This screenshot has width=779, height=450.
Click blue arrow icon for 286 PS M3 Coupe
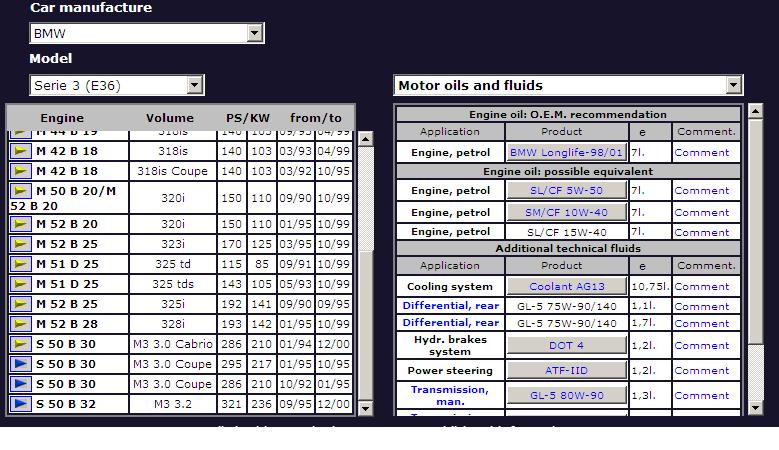pos(20,383)
